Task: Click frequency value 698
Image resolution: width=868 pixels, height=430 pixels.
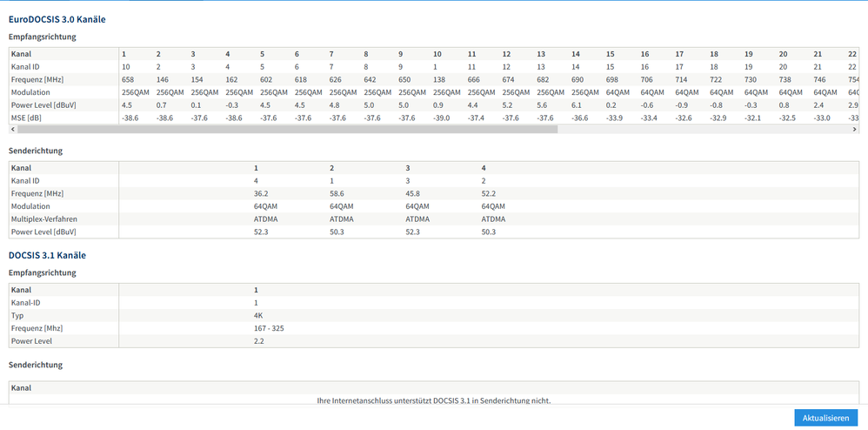Action: [x=612, y=80]
